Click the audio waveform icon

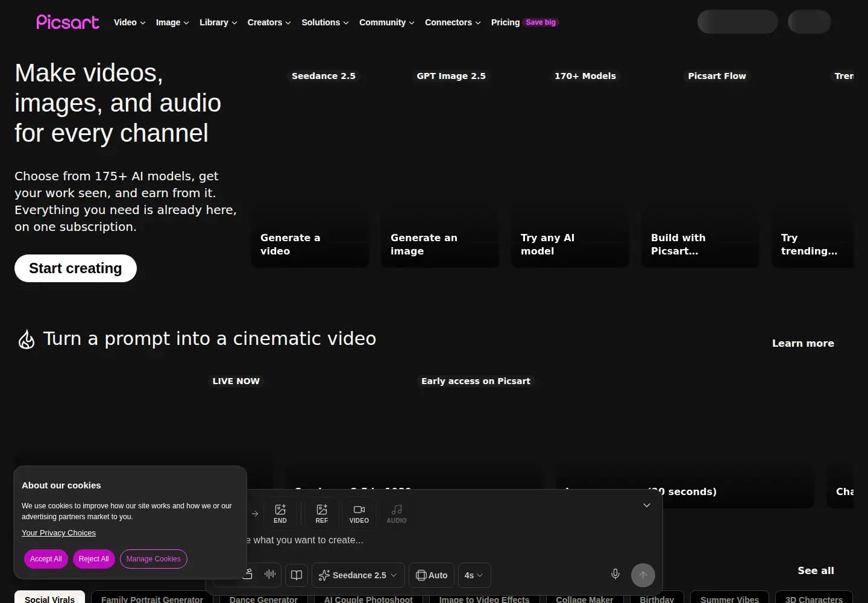[270, 575]
